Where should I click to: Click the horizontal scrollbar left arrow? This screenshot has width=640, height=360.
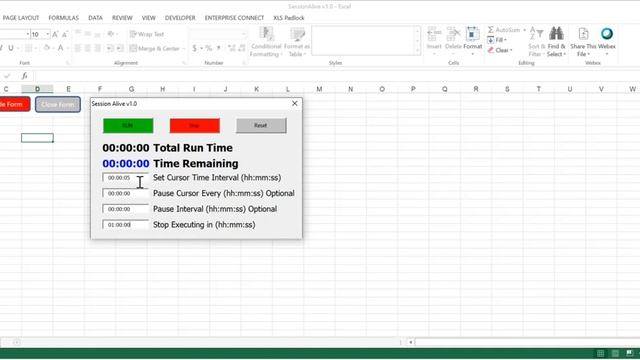point(411,342)
